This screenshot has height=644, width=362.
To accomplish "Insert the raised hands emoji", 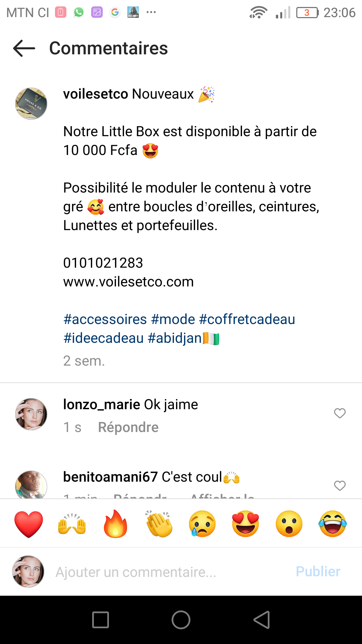I will pyautogui.click(x=72, y=524).
